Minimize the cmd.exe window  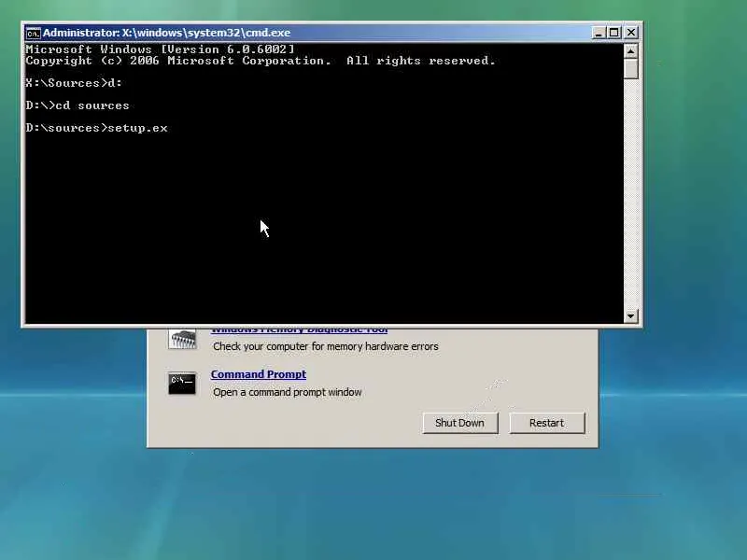(x=598, y=33)
